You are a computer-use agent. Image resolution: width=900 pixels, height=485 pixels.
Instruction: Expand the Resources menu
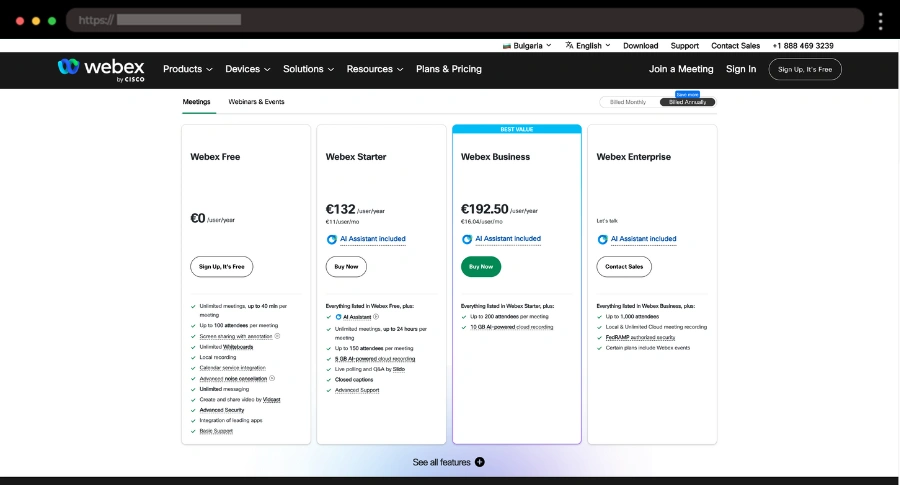coord(375,69)
